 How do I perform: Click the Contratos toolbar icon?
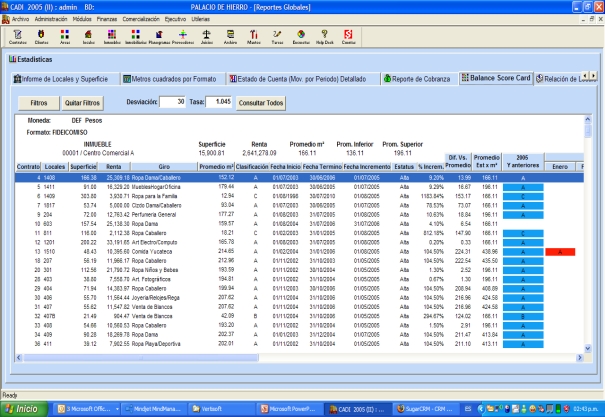[17, 37]
